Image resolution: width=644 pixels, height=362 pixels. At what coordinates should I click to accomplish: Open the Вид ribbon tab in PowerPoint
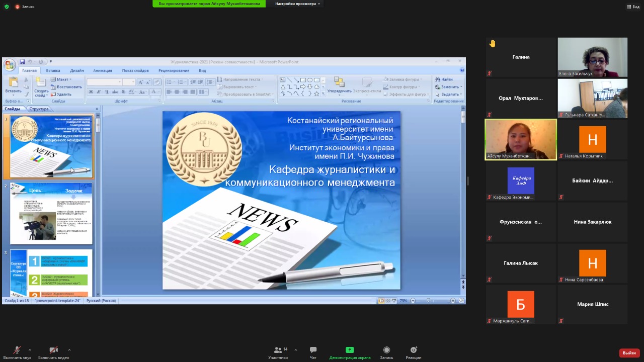[x=202, y=70]
